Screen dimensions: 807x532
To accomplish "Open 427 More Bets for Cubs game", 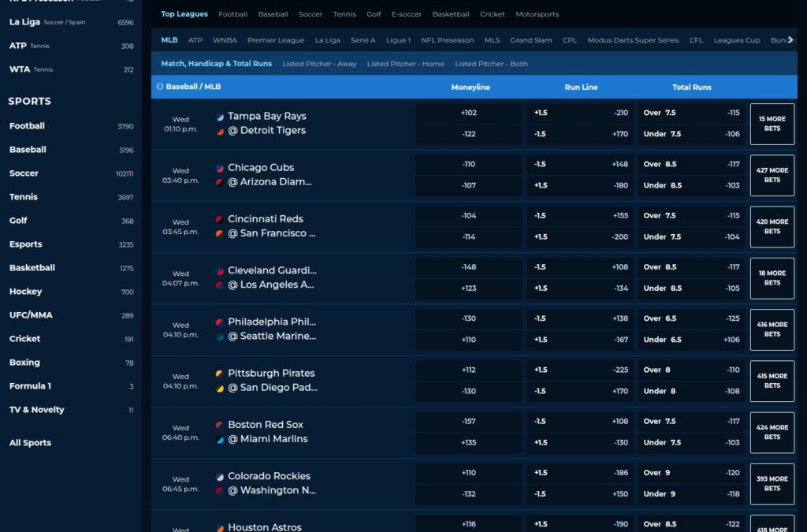I will click(x=772, y=176).
